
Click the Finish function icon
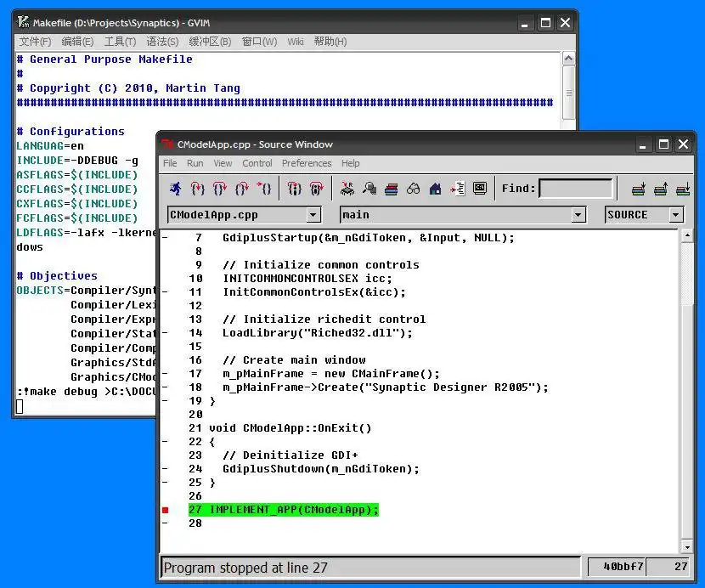[242, 189]
